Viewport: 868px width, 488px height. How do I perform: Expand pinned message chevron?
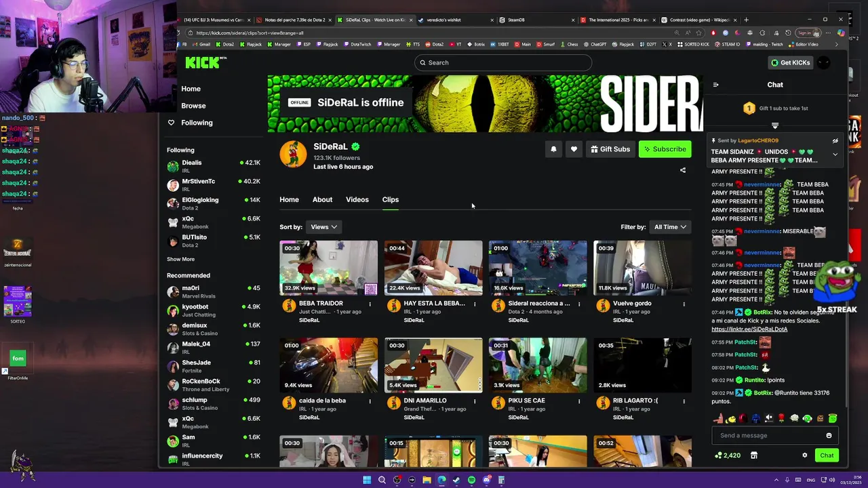pyautogui.click(x=835, y=155)
